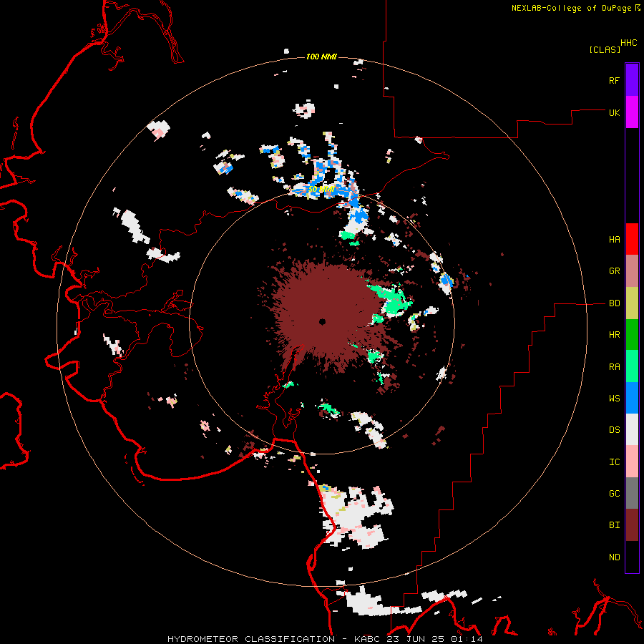Click the "DS" legend label
The height and width of the screenshot is (644, 644).
[x=614, y=430]
